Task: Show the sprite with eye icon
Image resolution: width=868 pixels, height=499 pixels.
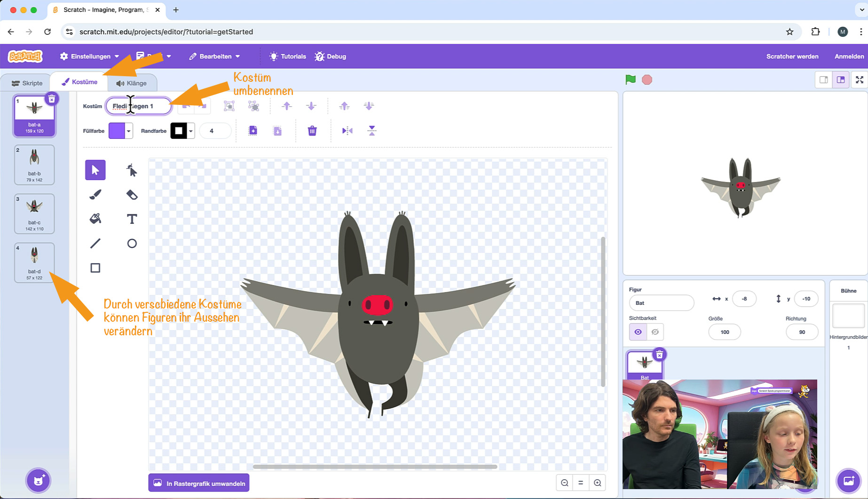Action: 638,332
